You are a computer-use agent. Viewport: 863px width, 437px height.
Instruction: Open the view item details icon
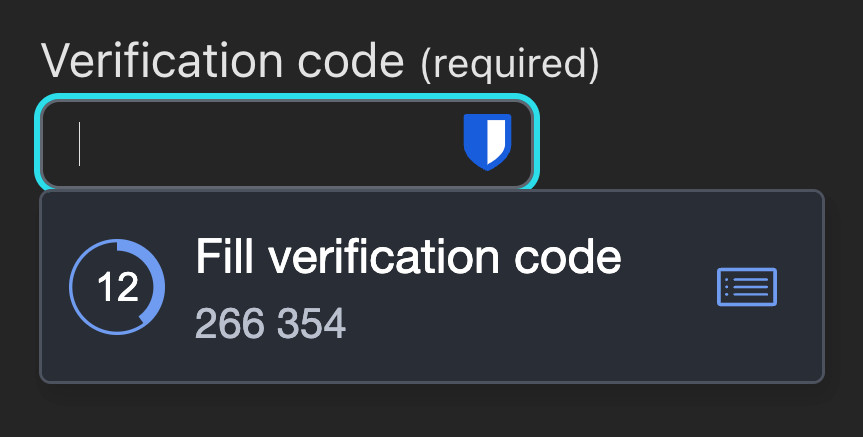(x=747, y=287)
